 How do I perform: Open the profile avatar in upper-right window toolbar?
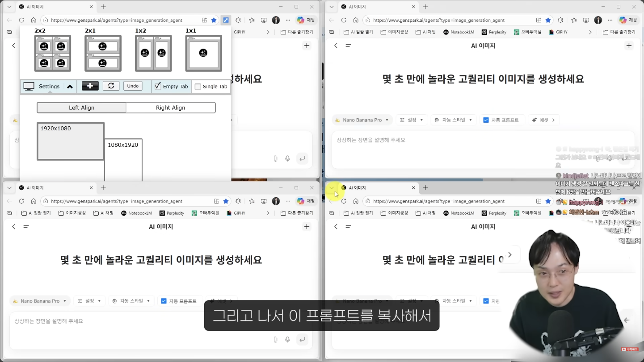coord(598,20)
